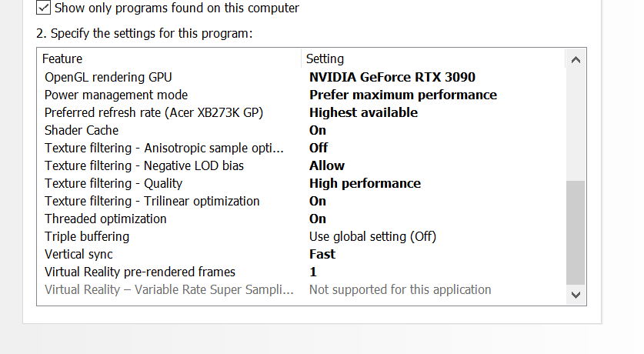Open Anisotropic sample optimization Off setting
Screen dimensions: 644x354
pyautogui.click(x=319, y=148)
